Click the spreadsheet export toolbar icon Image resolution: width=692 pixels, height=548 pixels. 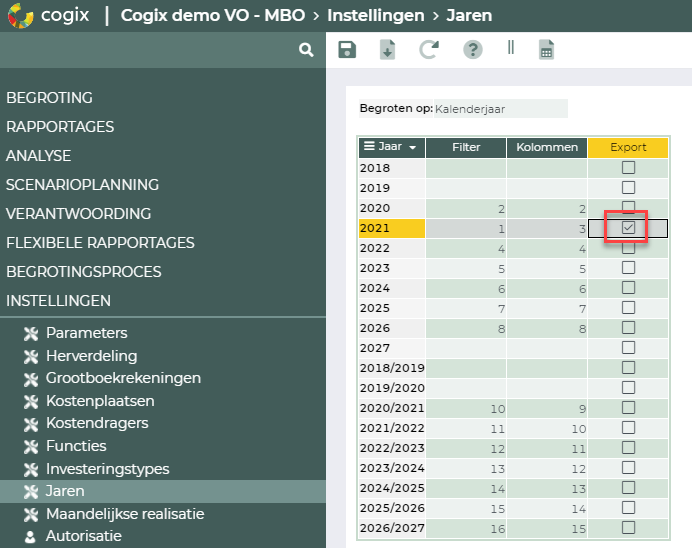(546, 49)
